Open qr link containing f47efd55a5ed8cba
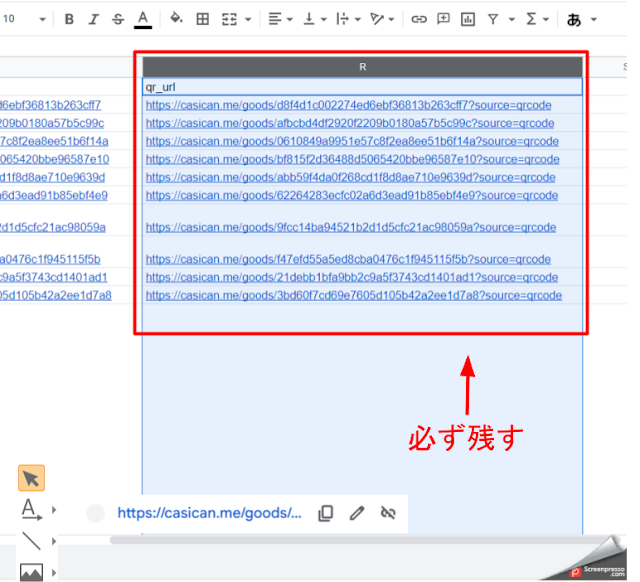This screenshot has height=582, width=640. pyautogui.click(x=348, y=259)
